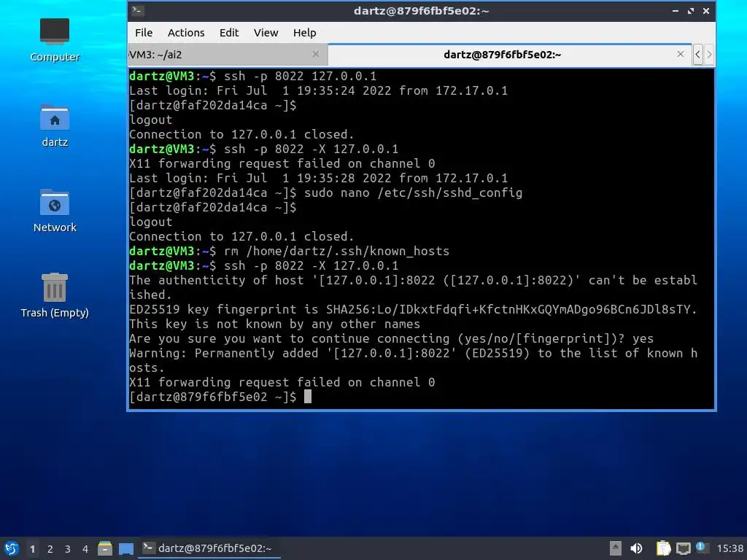Switch to workspace 4
Image resolution: width=747 pixels, height=560 pixels.
click(85, 548)
